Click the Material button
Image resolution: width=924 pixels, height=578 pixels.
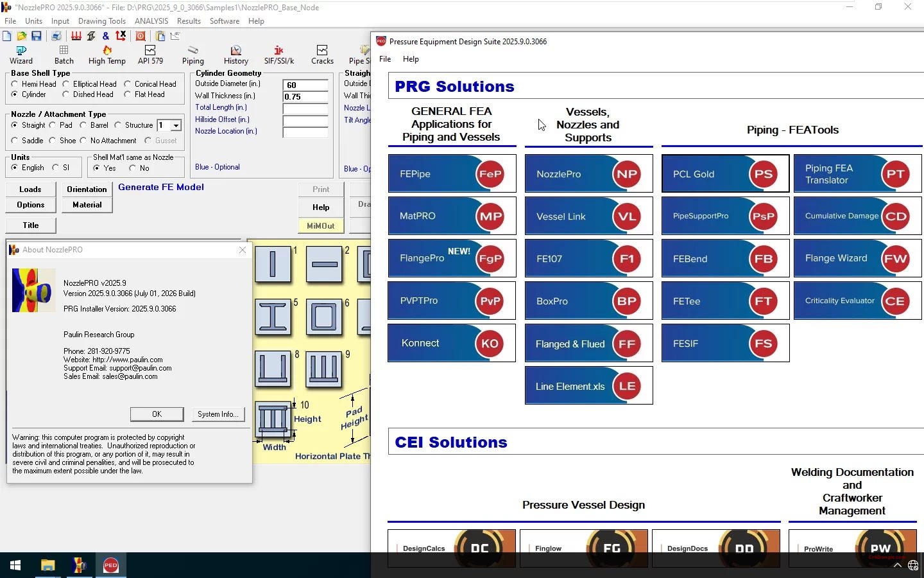pyautogui.click(x=87, y=205)
